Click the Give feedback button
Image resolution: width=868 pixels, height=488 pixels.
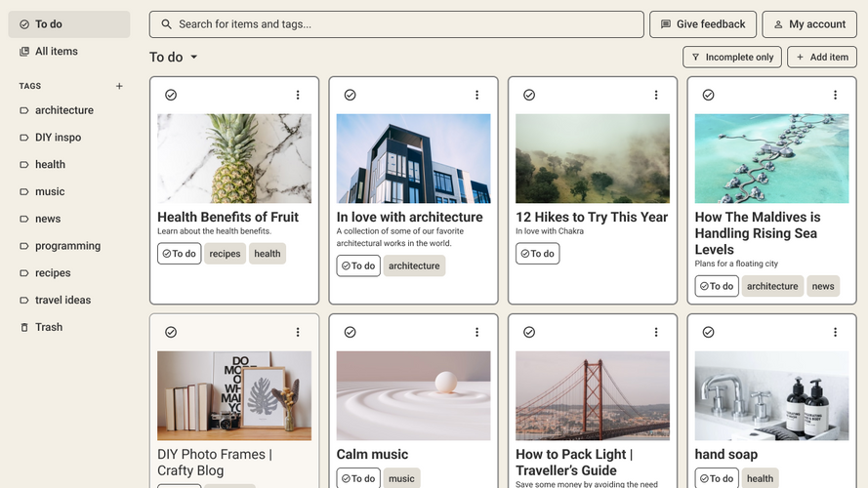tap(703, 24)
